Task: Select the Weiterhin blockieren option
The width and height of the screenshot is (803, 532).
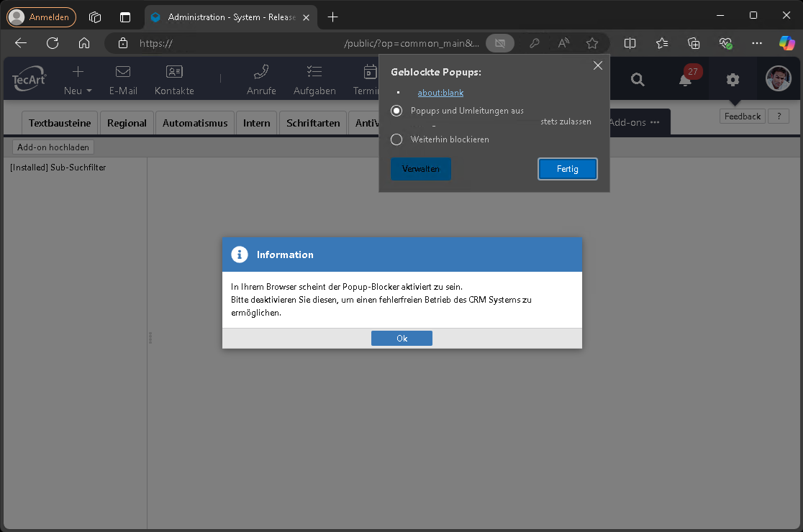Action: pyautogui.click(x=396, y=139)
